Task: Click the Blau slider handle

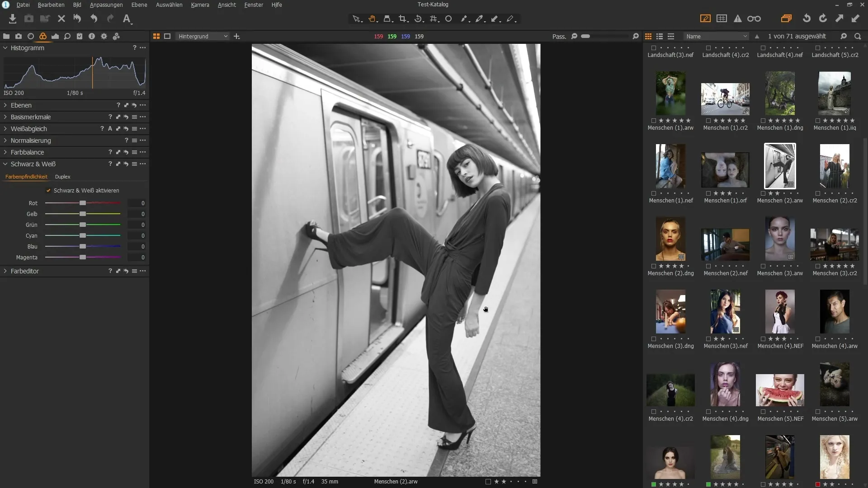Action: [83, 246]
